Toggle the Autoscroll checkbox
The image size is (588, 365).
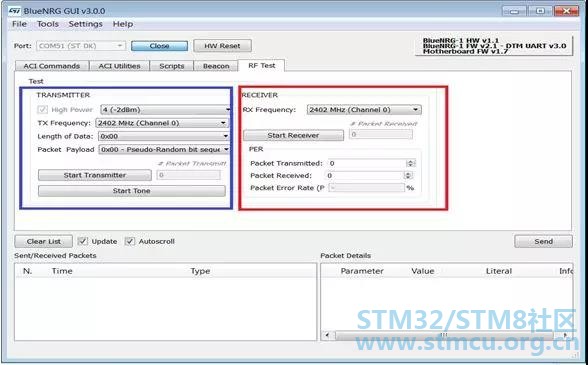(x=130, y=241)
